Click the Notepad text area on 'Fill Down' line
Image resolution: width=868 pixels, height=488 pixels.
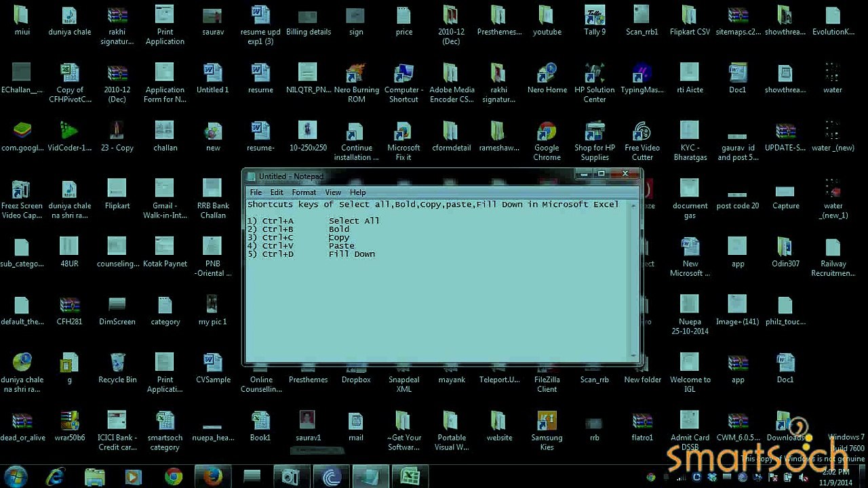351,254
